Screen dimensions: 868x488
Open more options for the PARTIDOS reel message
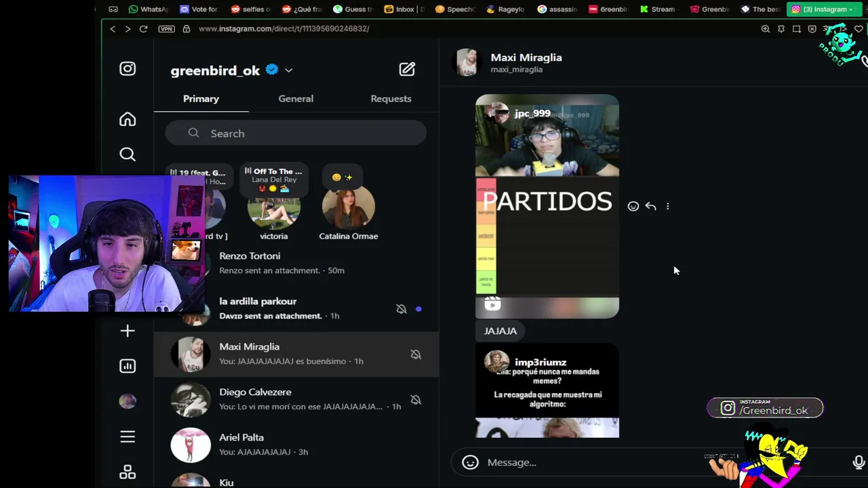(x=667, y=206)
